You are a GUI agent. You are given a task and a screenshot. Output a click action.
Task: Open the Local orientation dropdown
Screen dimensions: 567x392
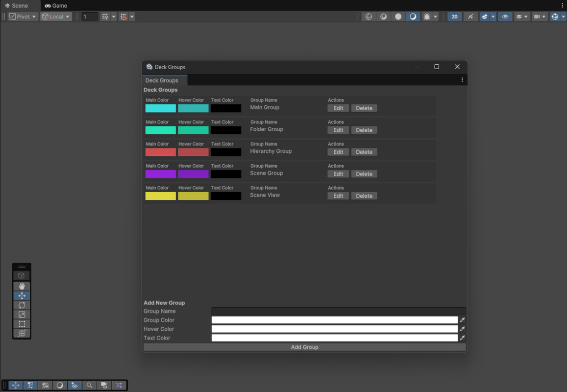pyautogui.click(x=55, y=16)
